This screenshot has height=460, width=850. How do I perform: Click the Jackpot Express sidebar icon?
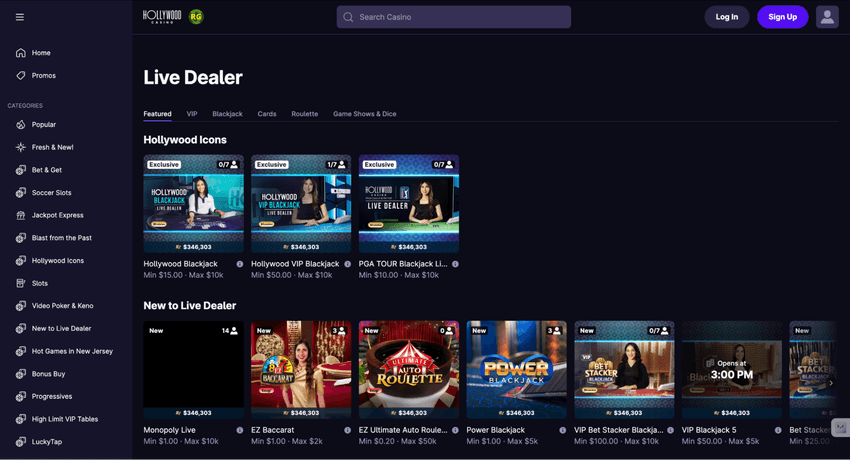(21, 215)
